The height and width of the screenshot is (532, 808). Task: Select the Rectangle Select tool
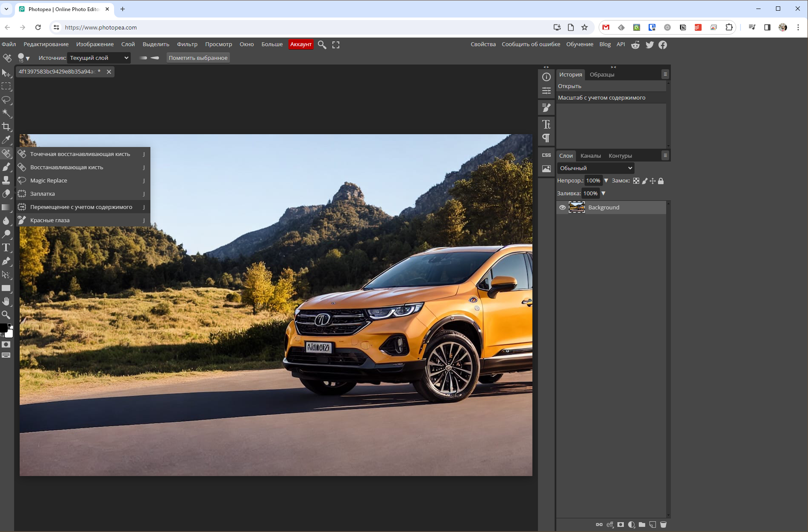[6, 86]
